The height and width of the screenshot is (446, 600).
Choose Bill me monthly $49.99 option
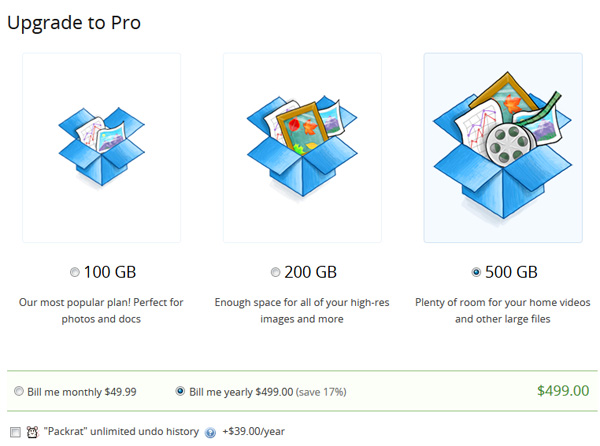[21, 391]
